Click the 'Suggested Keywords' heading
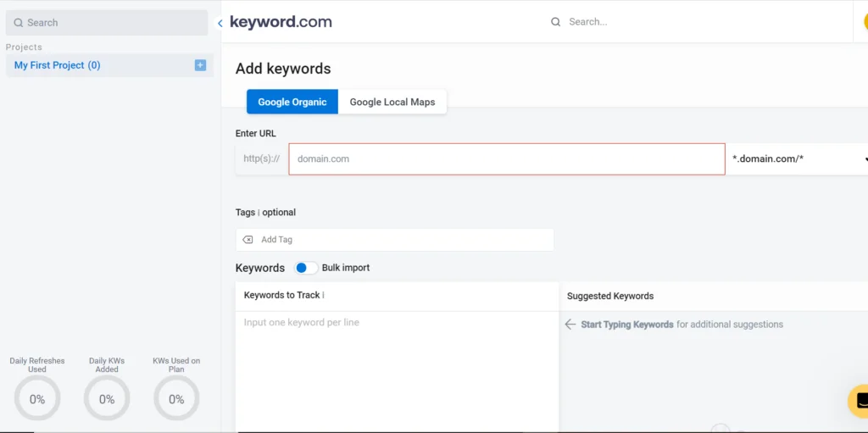The height and width of the screenshot is (433, 868). pos(610,297)
